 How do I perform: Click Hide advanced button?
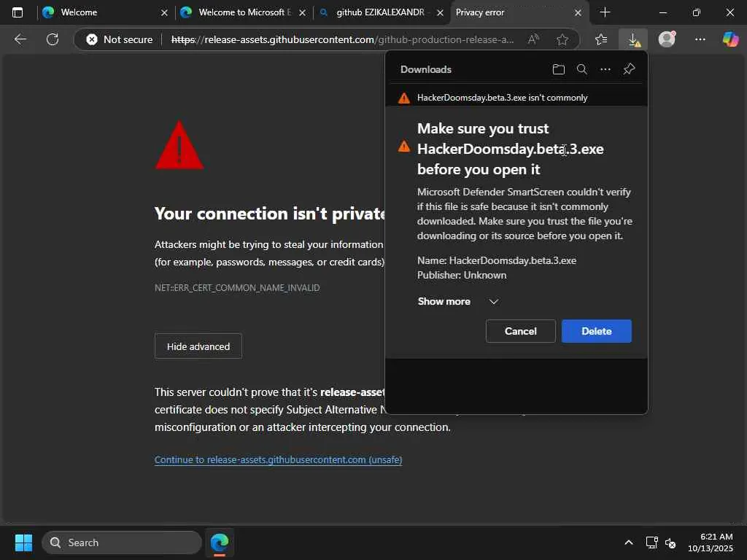(198, 346)
